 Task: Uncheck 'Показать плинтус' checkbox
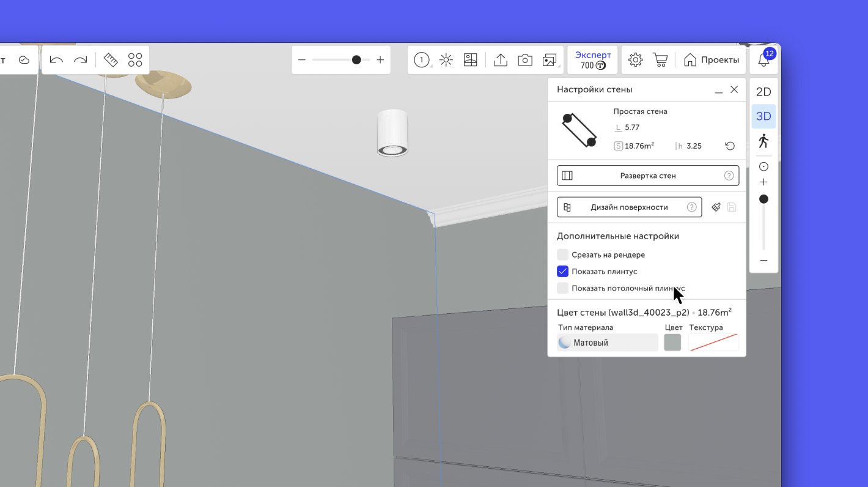563,272
